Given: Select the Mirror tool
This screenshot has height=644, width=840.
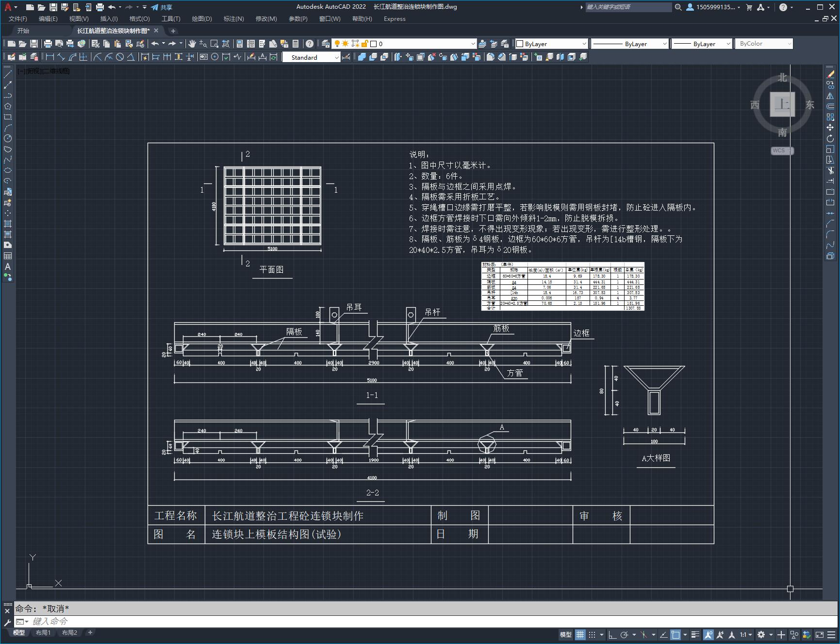Looking at the screenshot, I should pos(830,96).
